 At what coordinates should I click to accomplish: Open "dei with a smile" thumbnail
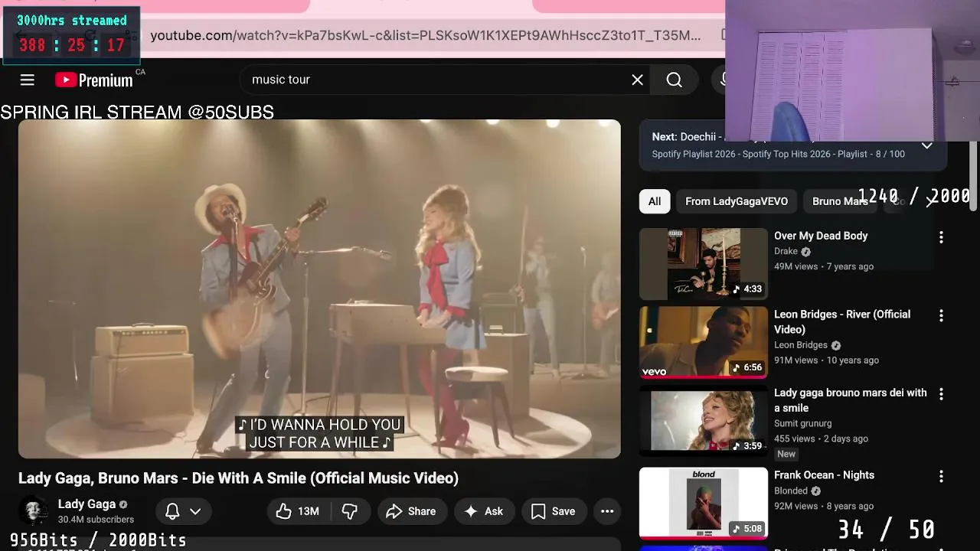[704, 421]
